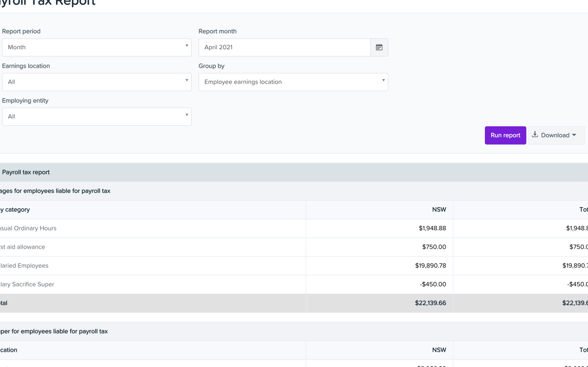The image size is (588, 367).
Task: Open the Download options menu
Action: (556, 135)
